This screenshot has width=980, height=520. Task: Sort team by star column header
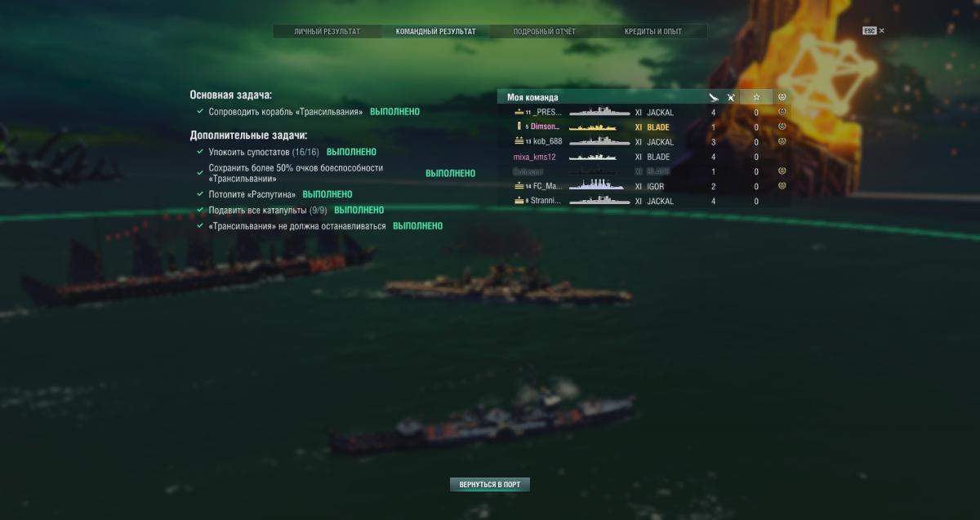[x=756, y=97]
